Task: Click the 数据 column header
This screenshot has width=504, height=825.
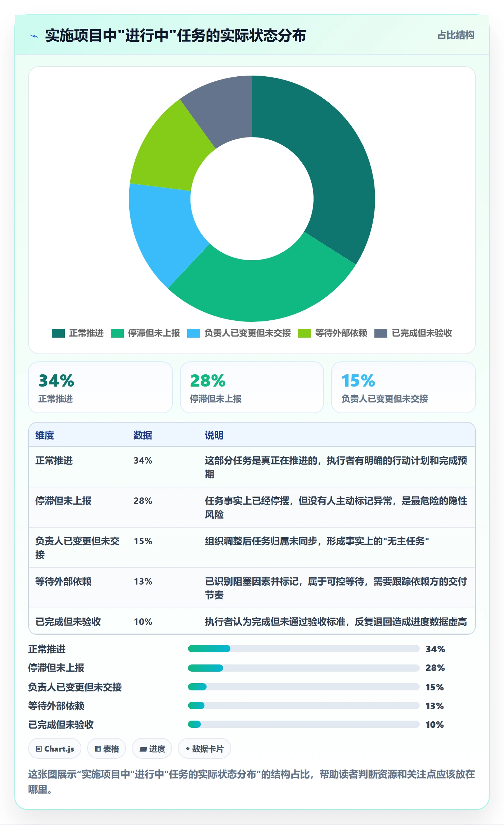Action: tap(143, 435)
